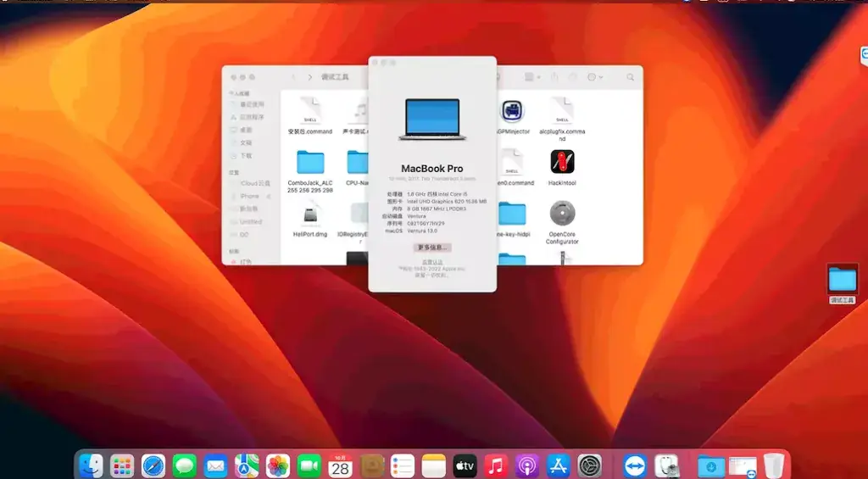Select iCloud云盘 in Finder sidebar
The width and height of the screenshot is (868, 479).
[250, 183]
